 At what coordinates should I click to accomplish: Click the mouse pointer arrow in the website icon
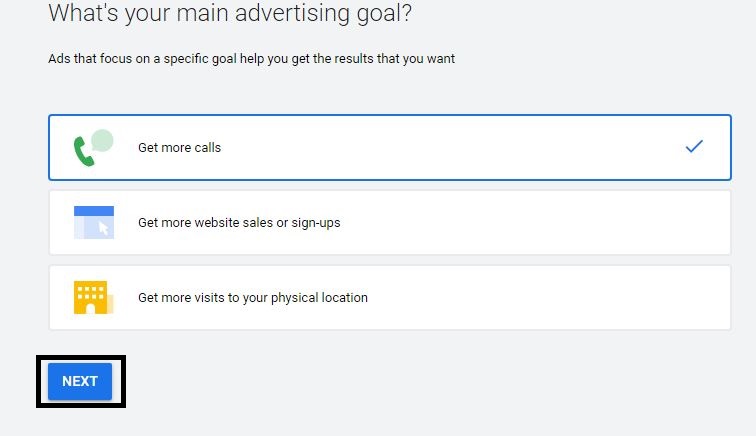click(104, 228)
